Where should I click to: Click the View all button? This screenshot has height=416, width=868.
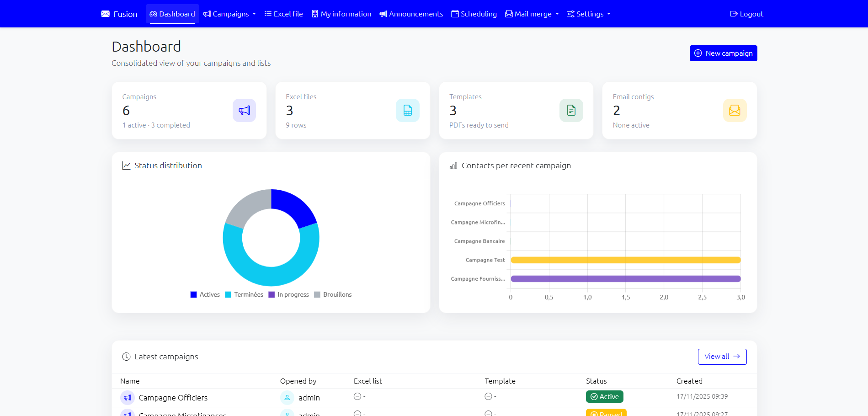pos(722,357)
